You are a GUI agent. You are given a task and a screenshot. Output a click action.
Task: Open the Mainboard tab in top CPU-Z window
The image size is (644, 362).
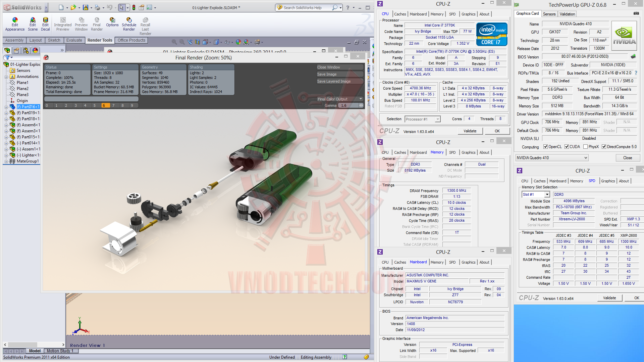[418, 14]
